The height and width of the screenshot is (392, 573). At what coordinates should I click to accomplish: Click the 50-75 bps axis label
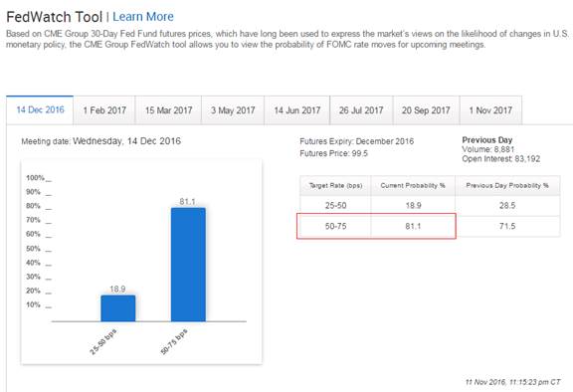[x=173, y=342]
